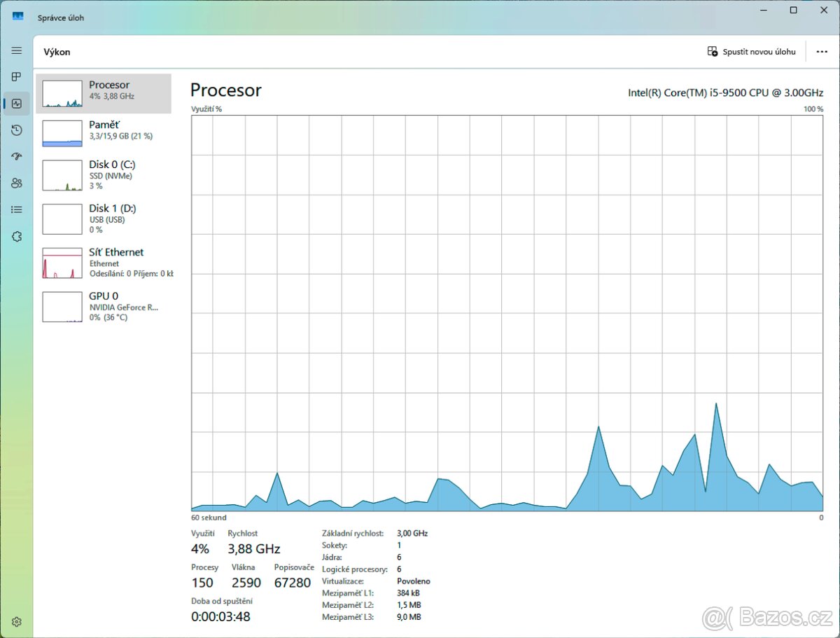
Task: Open Task Manager settings gear
Action: click(17, 621)
